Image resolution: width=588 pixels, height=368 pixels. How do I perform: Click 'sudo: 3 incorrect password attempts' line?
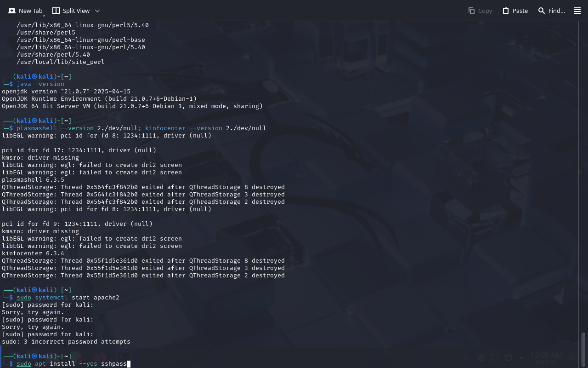click(x=66, y=342)
